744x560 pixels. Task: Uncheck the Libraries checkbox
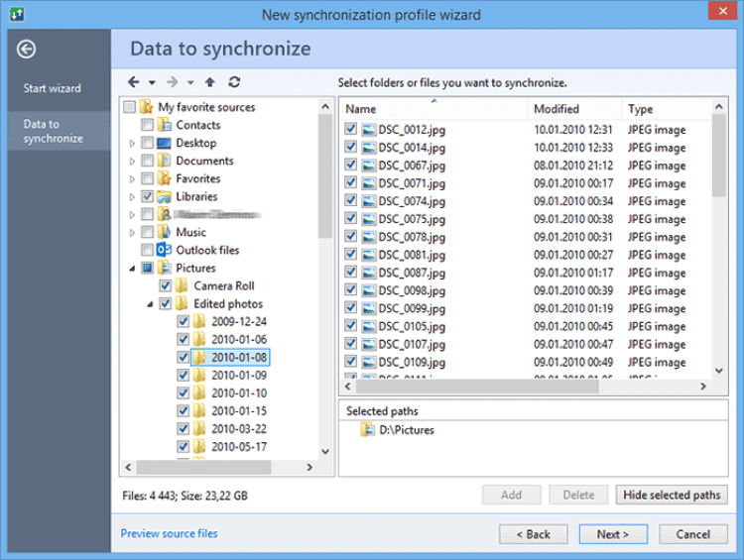pos(147,196)
